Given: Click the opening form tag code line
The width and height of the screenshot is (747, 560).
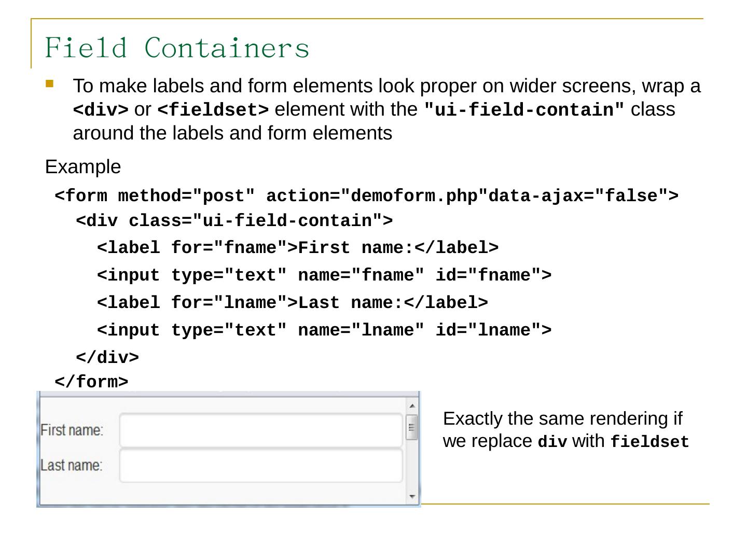Looking at the screenshot, I should 366,196.
